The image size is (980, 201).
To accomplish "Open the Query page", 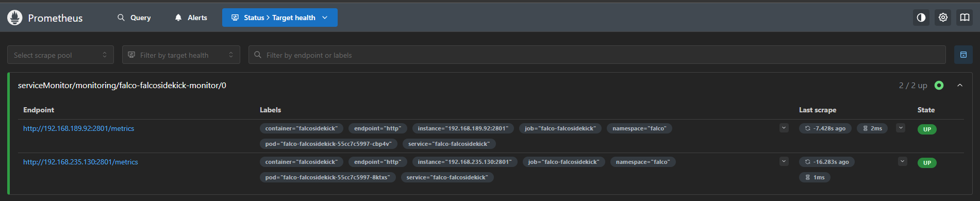I will [134, 18].
